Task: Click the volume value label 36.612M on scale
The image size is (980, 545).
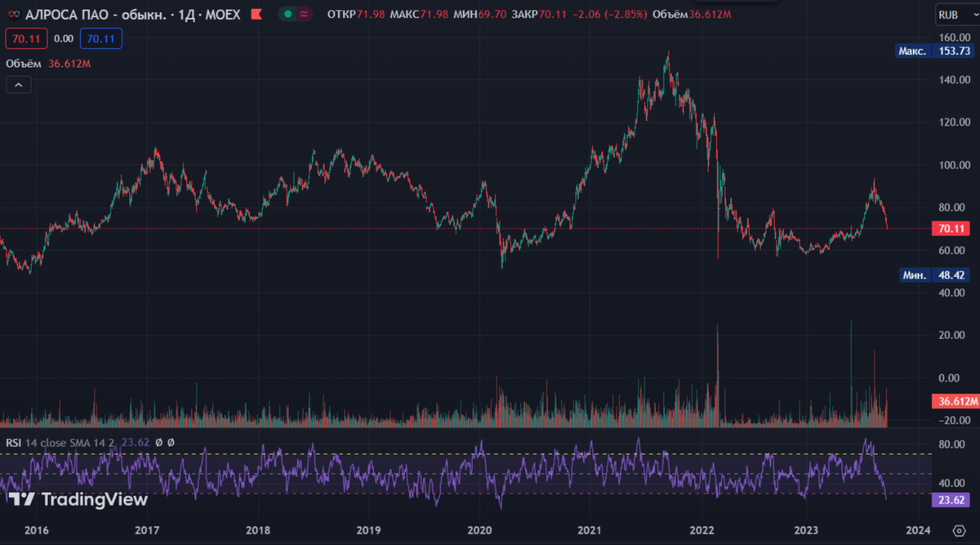Action: [955, 402]
